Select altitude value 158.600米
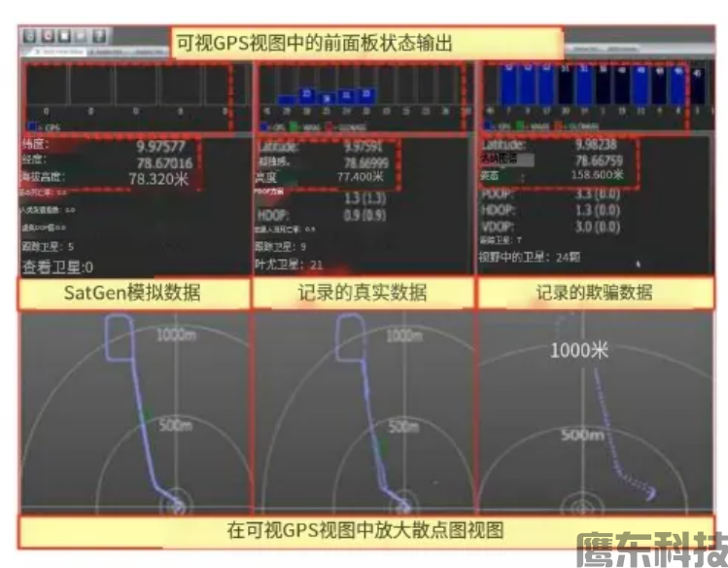Image resolution: width=728 pixels, height=568 pixels. 597,175
